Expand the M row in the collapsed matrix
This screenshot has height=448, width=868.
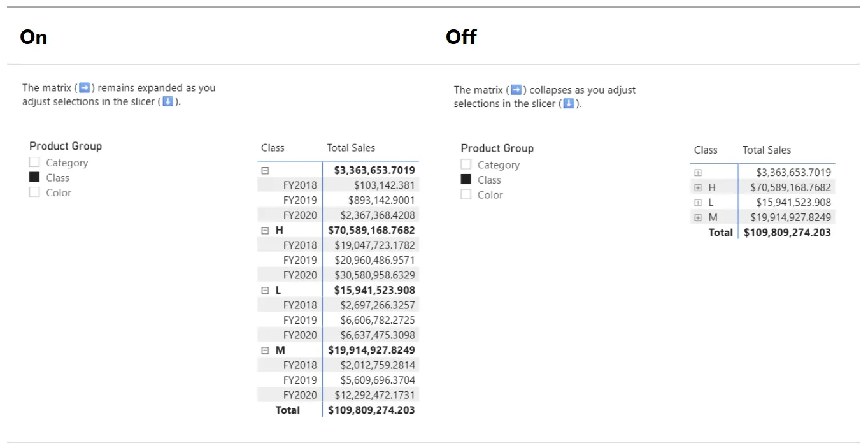point(698,217)
